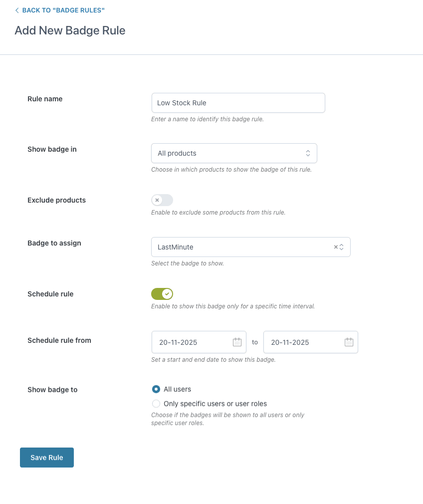
Task: Follow the BACK TO "BADGE RULES" link
Action: pyautogui.click(x=62, y=10)
